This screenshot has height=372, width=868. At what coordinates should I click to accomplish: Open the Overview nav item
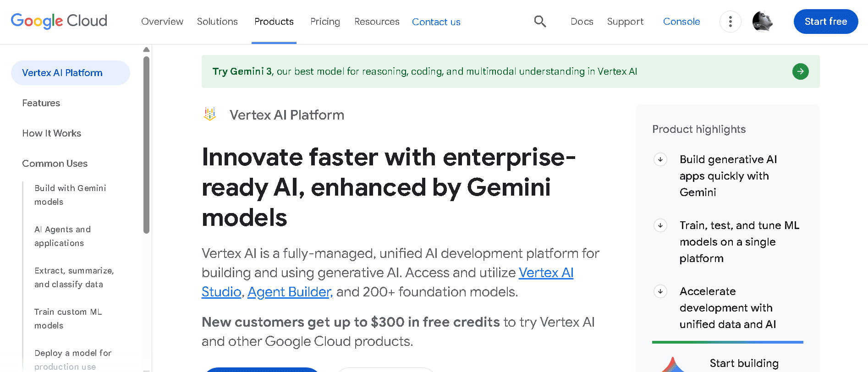pos(162,22)
